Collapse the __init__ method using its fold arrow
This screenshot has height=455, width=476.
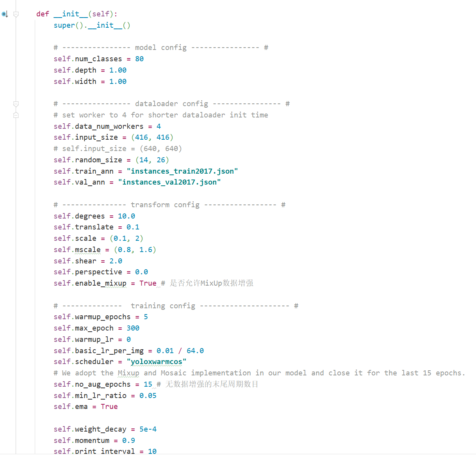pyautogui.click(x=16, y=14)
